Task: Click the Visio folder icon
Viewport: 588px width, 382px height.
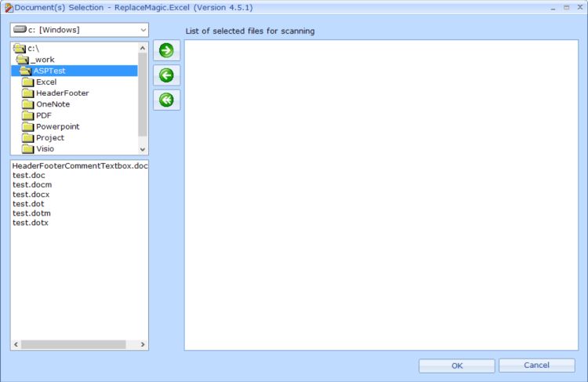Action: 27,149
